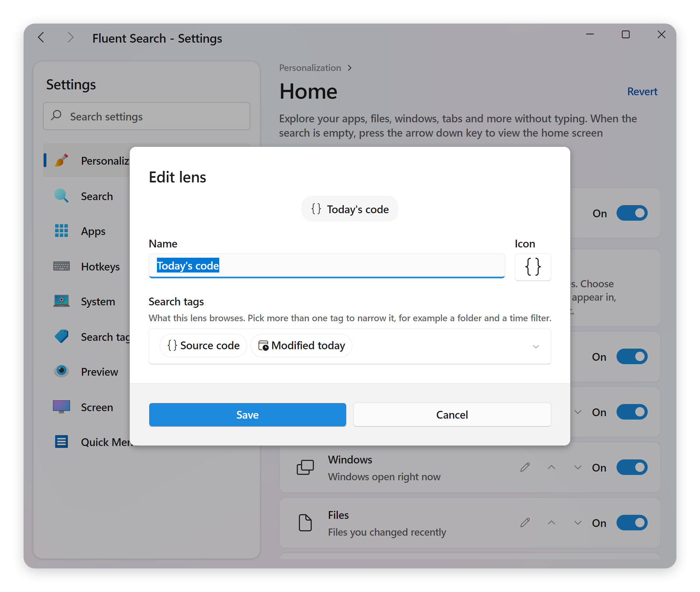Click the back navigation arrow
The width and height of the screenshot is (700, 592).
(41, 37)
